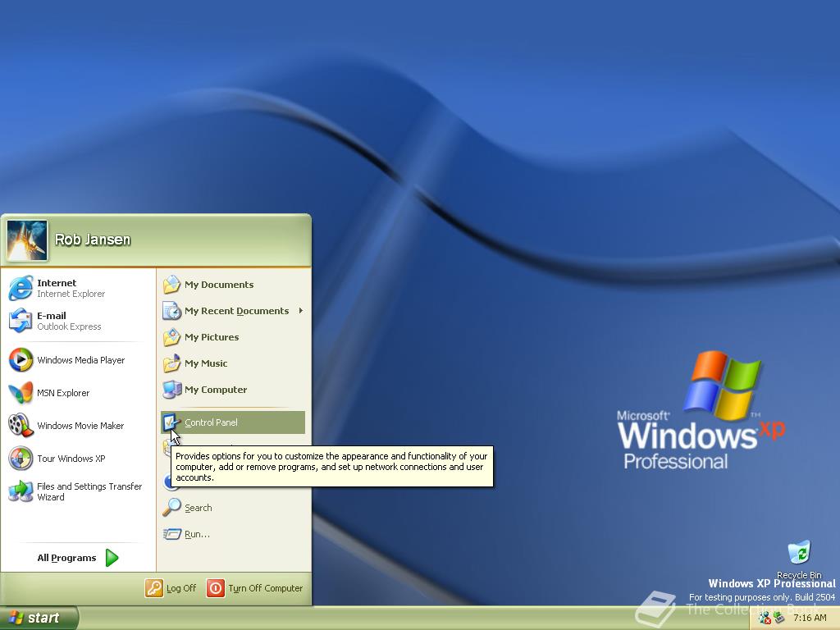
Task: Click the Windows Messenger tray icon
Action: coord(765,619)
